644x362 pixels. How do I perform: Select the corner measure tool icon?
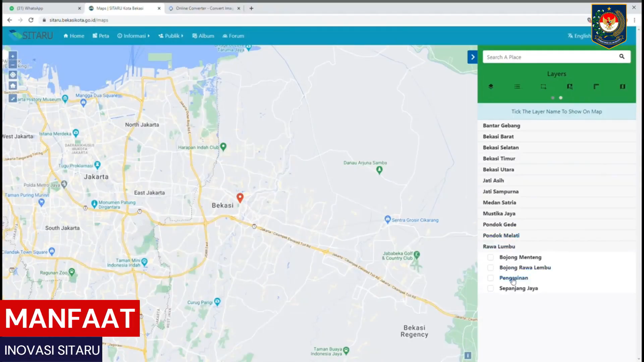coord(596,86)
